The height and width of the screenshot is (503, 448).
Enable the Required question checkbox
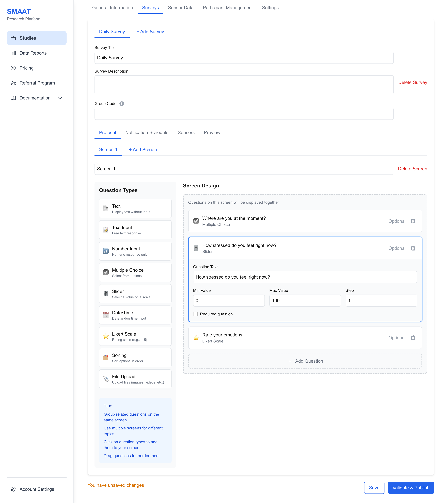(196, 314)
